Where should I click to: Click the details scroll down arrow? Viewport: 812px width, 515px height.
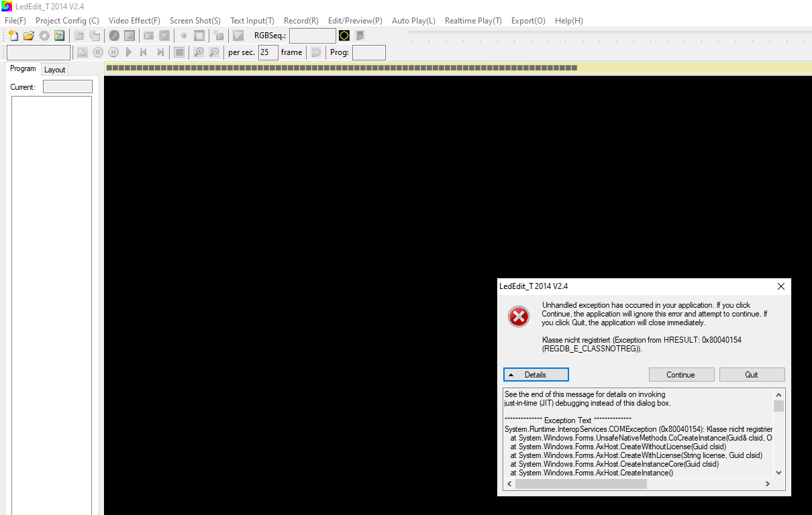pyautogui.click(x=778, y=473)
